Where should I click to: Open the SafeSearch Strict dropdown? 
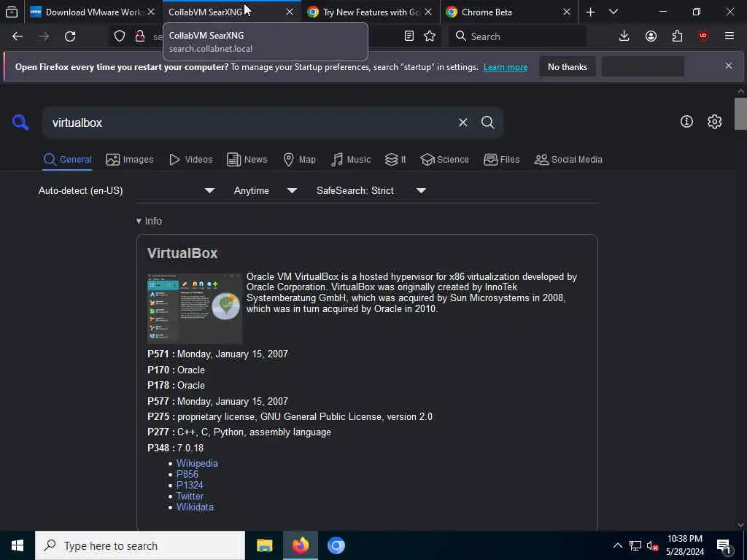(371, 190)
